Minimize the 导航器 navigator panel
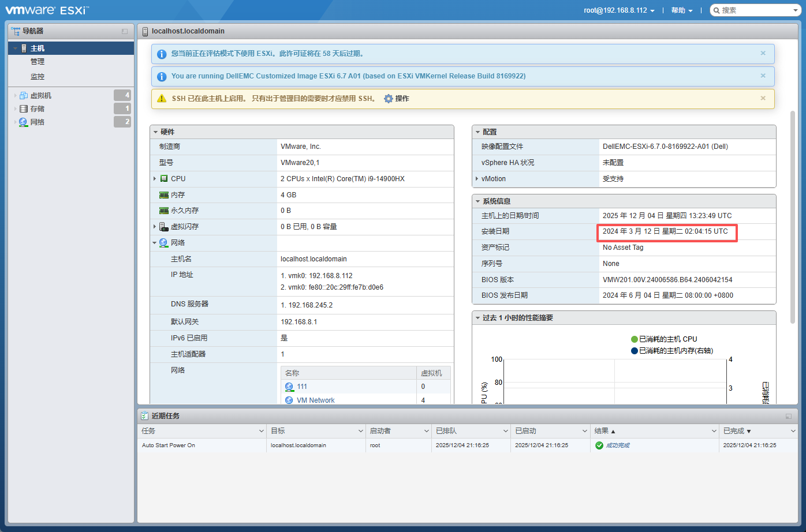806x532 pixels. 125,31
